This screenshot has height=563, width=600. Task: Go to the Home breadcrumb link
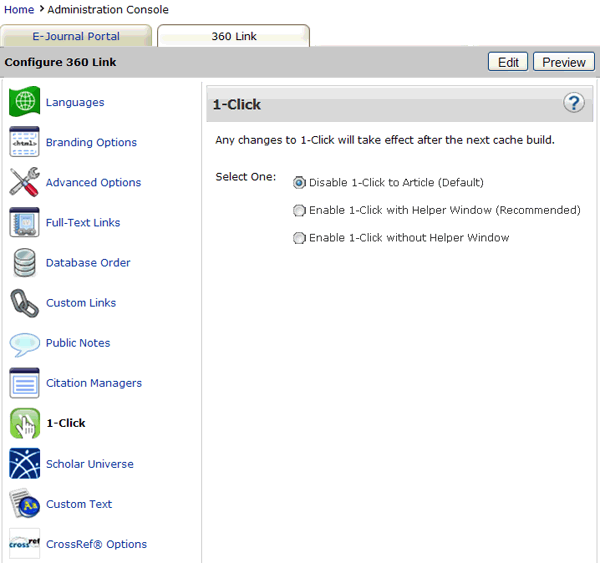click(x=19, y=10)
